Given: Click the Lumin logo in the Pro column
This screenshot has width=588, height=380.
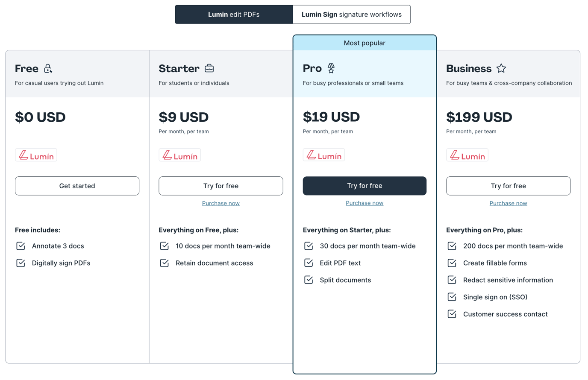Looking at the screenshot, I should 323,155.
